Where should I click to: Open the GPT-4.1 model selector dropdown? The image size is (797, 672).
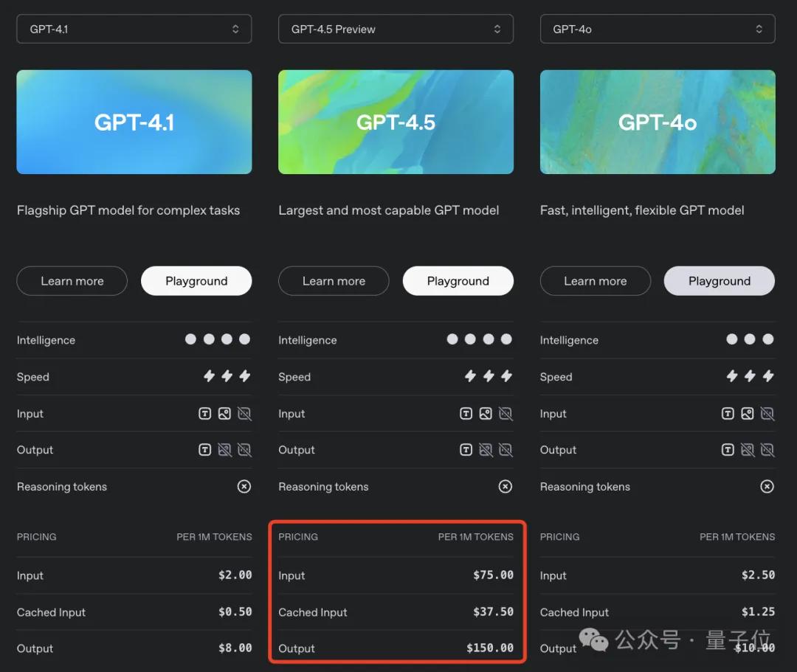134,29
